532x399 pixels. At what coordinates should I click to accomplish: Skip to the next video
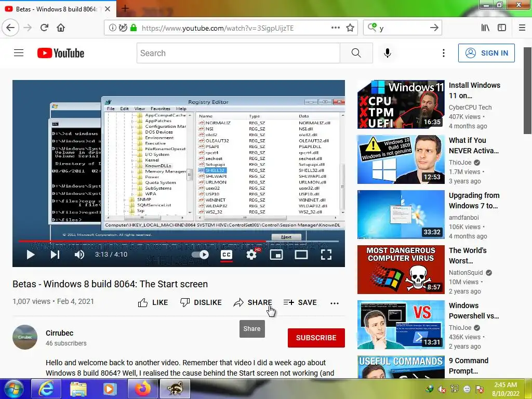click(55, 255)
